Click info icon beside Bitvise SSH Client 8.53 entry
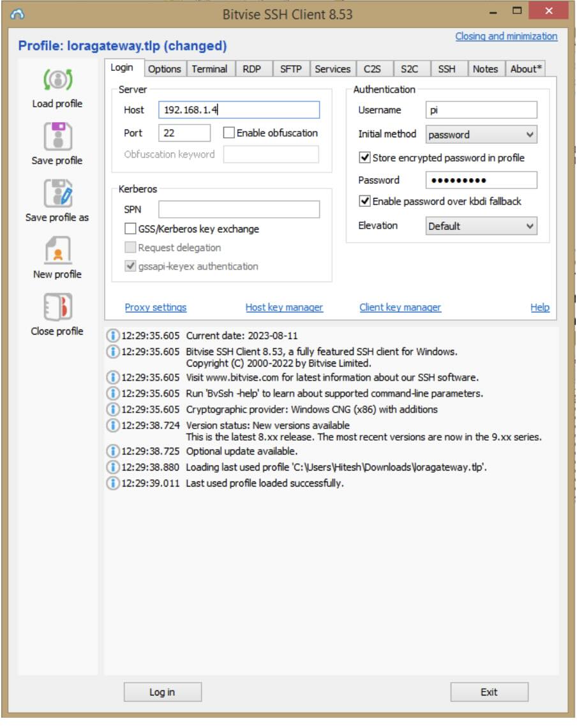Screen dimensions: 577x728 (112, 352)
